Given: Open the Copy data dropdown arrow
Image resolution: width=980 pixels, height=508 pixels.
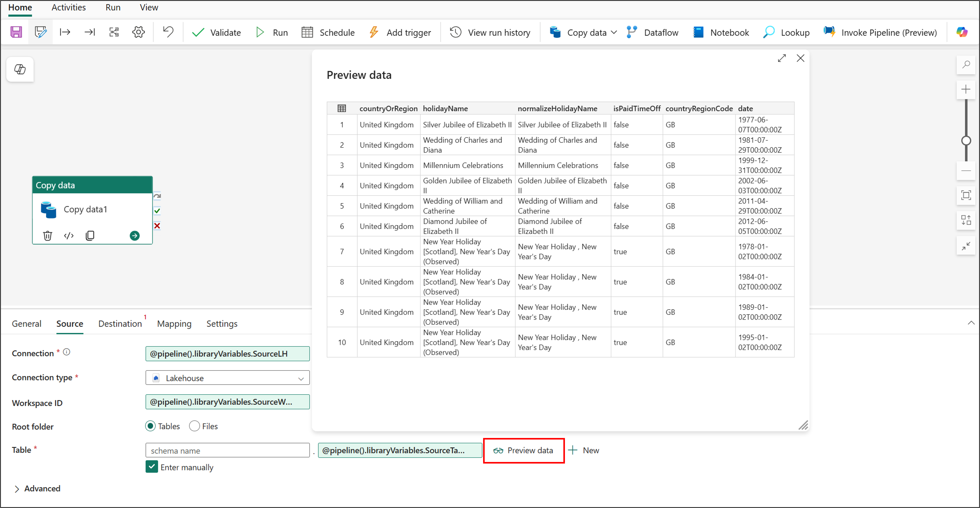Looking at the screenshot, I should pyautogui.click(x=614, y=32).
